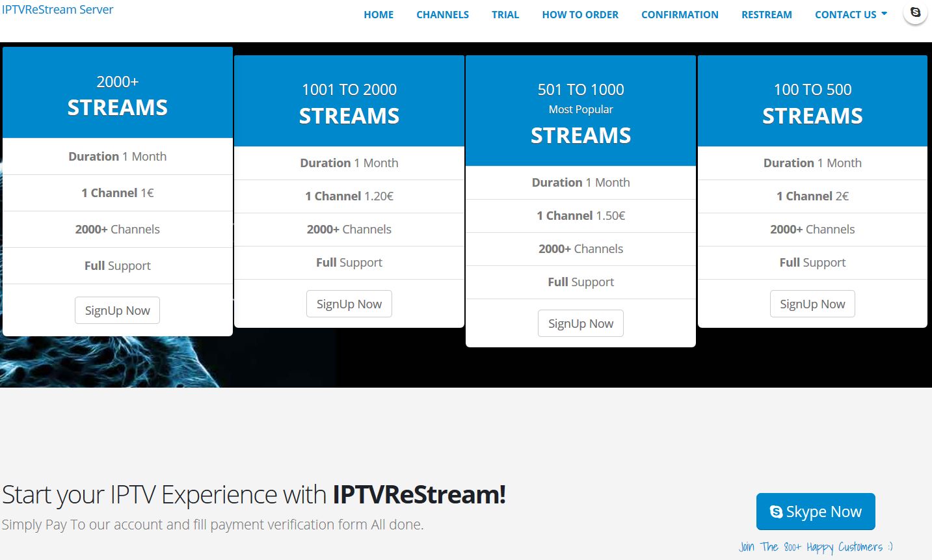Click the 100 to 500 Streams header
932x560 pixels.
click(812, 102)
